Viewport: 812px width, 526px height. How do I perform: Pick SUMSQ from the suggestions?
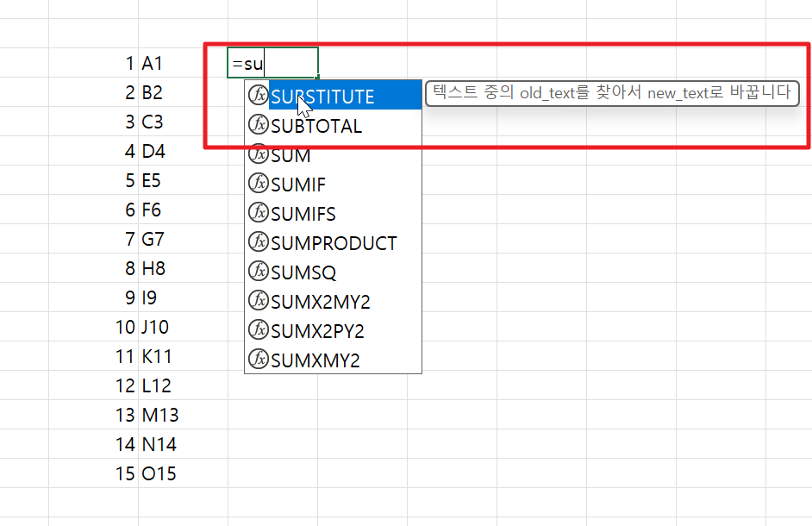[x=333, y=272]
